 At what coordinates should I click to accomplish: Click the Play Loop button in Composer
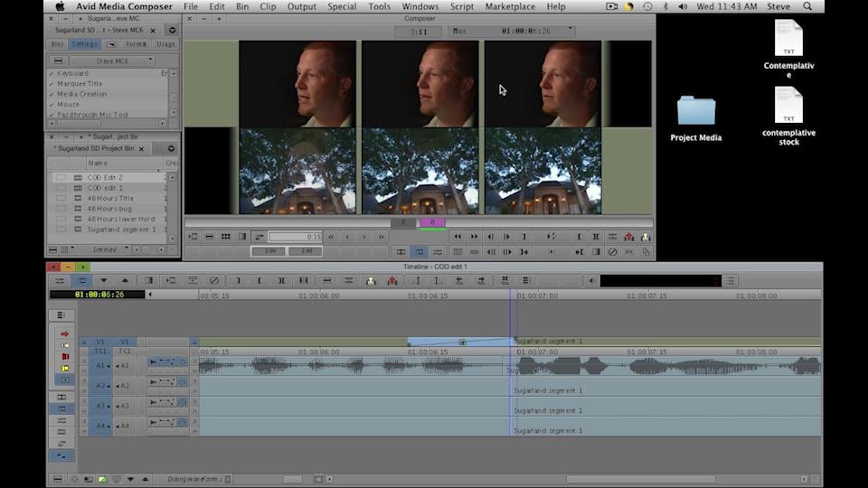(551, 237)
